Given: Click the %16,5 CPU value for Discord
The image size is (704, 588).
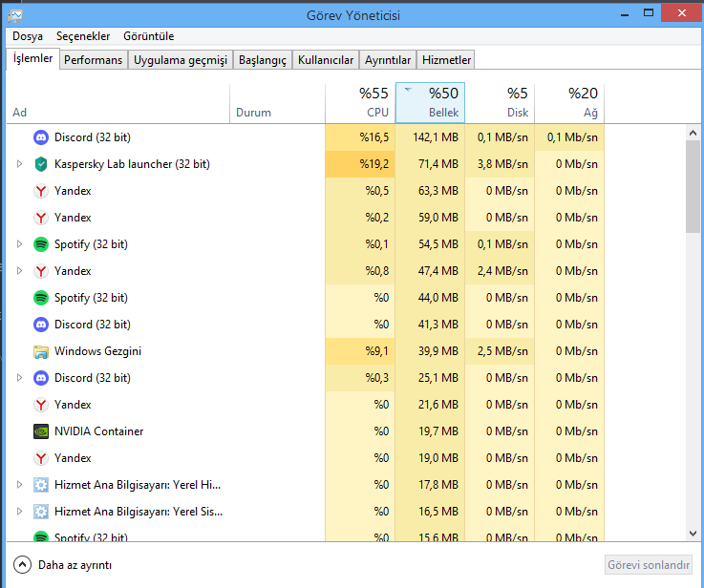Looking at the screenshot, I should [x=374, y=137].
